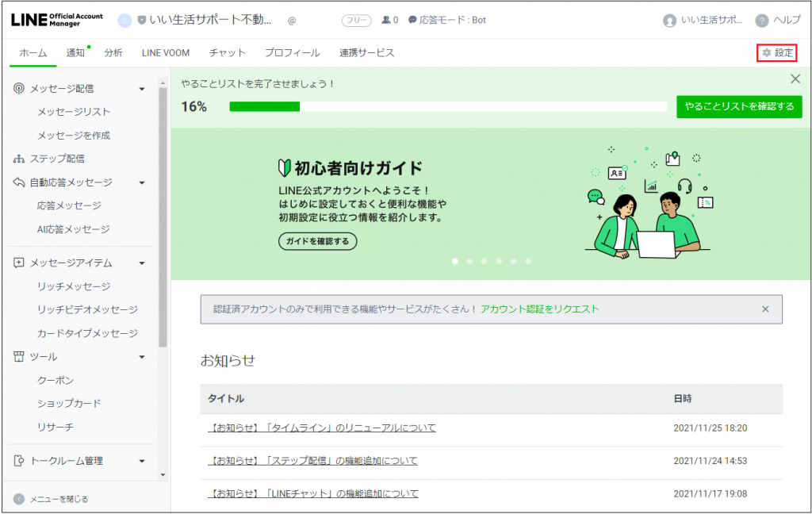This screenshot has width=812, height=514.
Task: Click the guide banner illustration
Action: 650,202
